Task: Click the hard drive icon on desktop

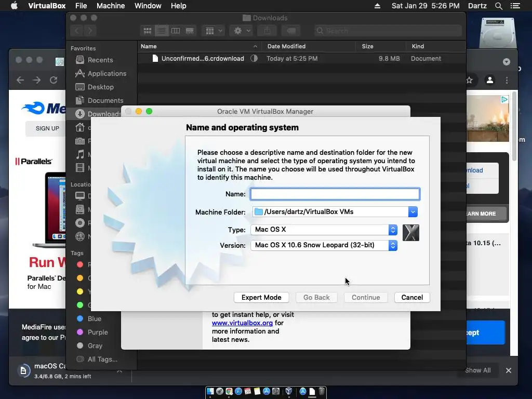Action: 497,33
